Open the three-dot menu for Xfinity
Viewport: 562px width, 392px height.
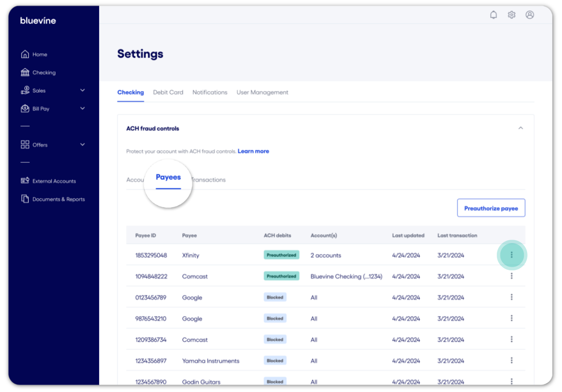tap(511, 255)
